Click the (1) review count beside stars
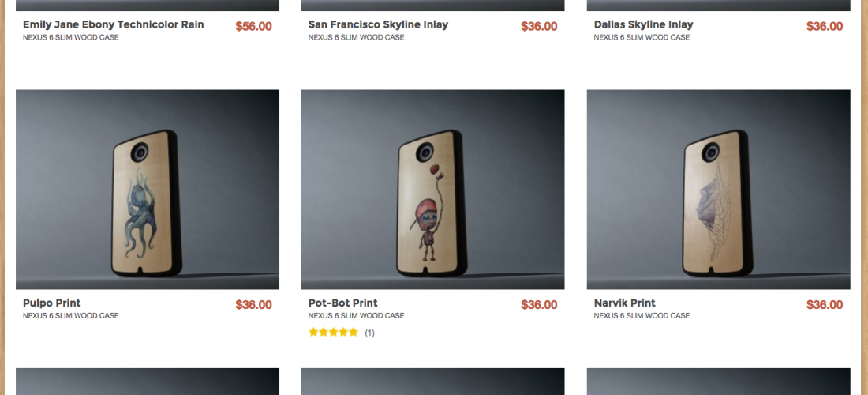 point(369,333)
